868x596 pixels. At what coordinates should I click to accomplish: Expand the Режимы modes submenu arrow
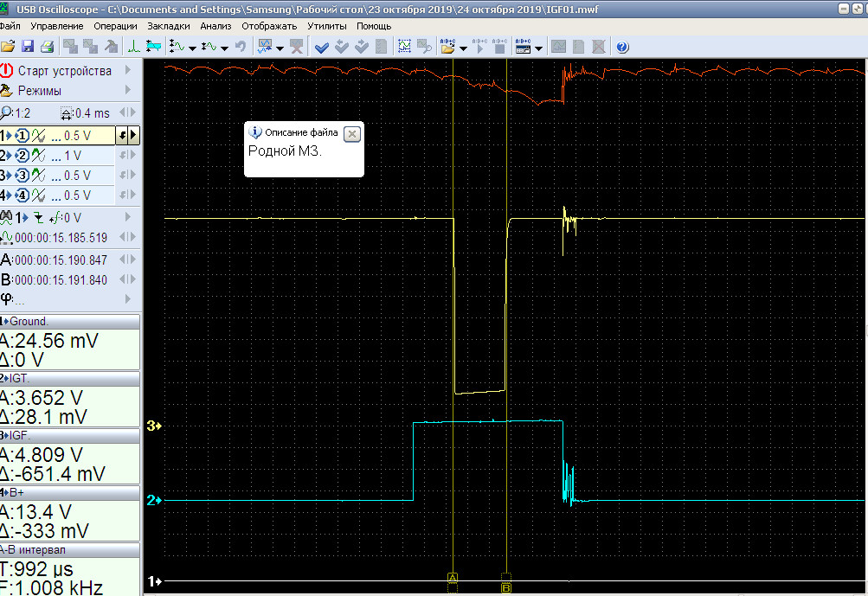coord(129,90)
